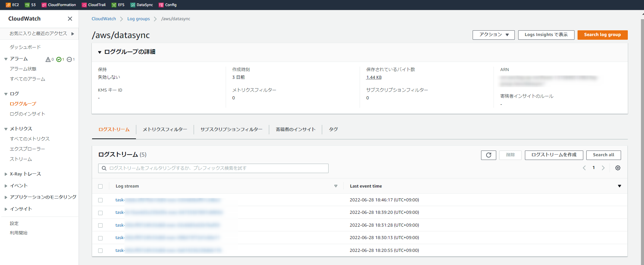Click the 削除 button
This screenshot has width=644, height=265.
[x=510, y=155]
